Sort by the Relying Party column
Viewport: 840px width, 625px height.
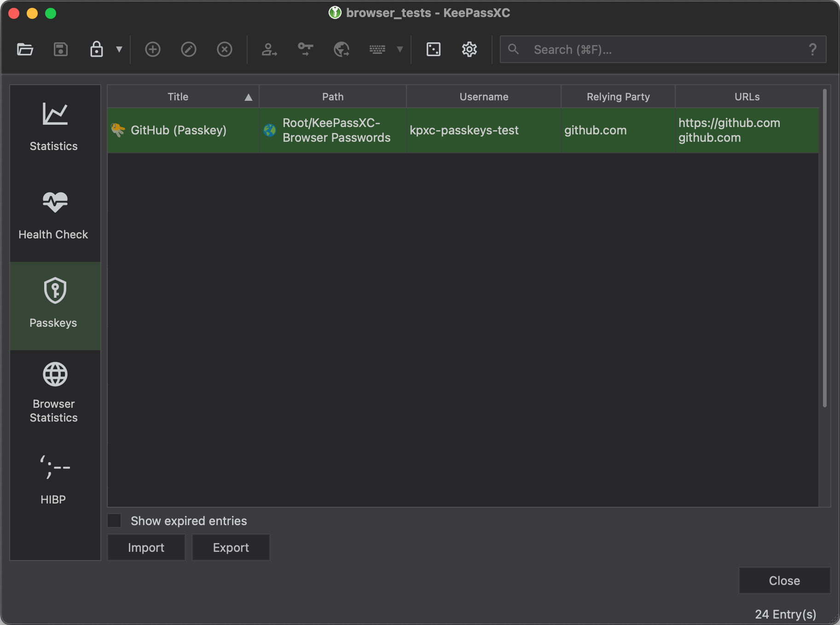tap(618, 97)
